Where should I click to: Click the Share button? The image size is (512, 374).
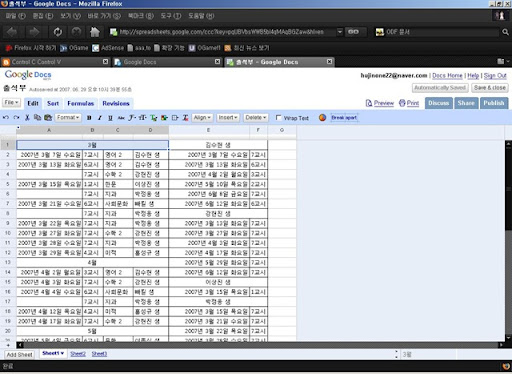[x=466, y=103]
